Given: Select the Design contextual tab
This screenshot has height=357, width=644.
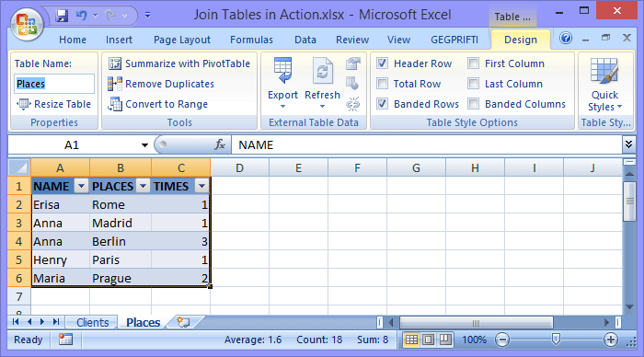Looking at the screenshot, I should pyautogui.click(x=521, y=40).
